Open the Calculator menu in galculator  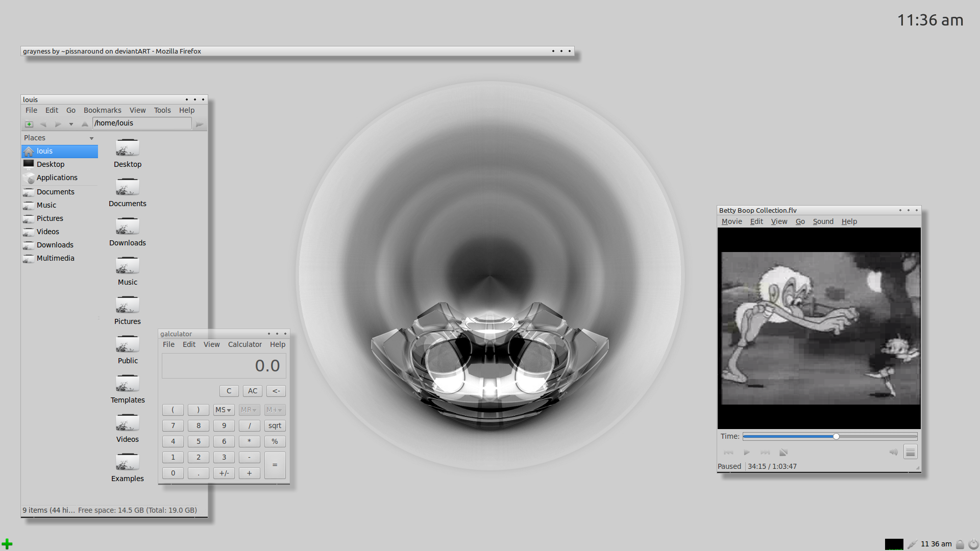coord(245,344)
